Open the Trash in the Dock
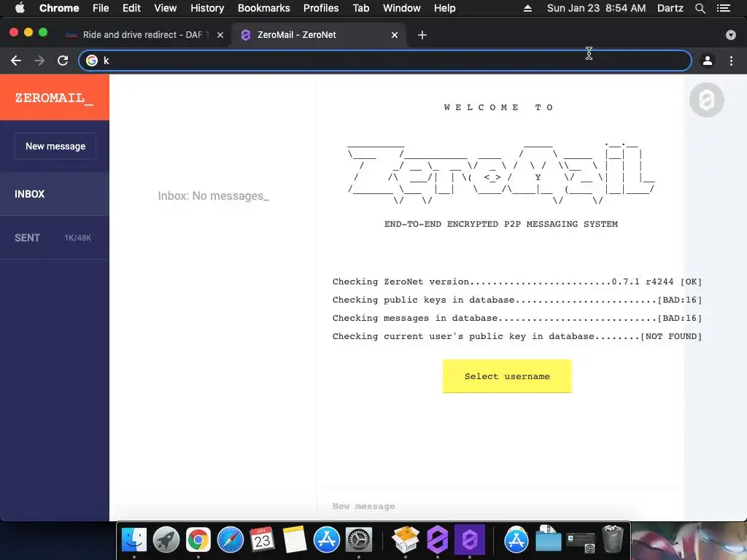Viewport: 747px width, 560px height. click(613, 539)
